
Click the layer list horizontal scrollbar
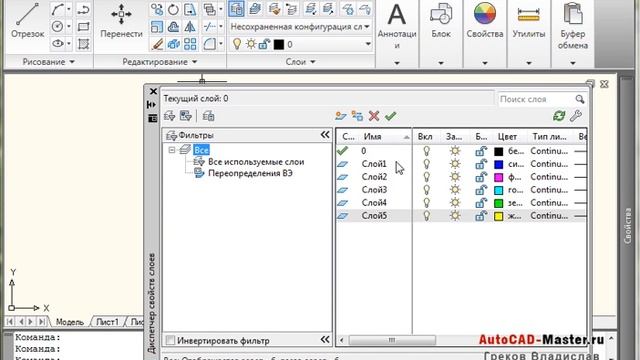click(x=392, y=340)
